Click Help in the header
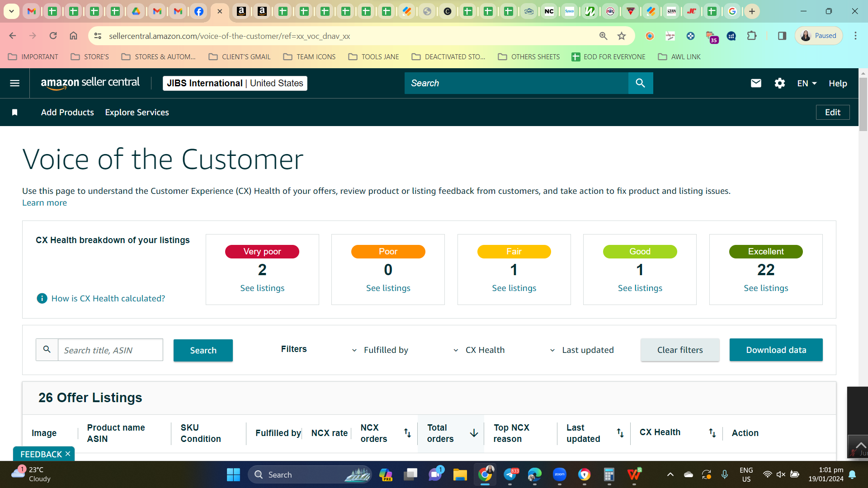 tap(838, 83)
